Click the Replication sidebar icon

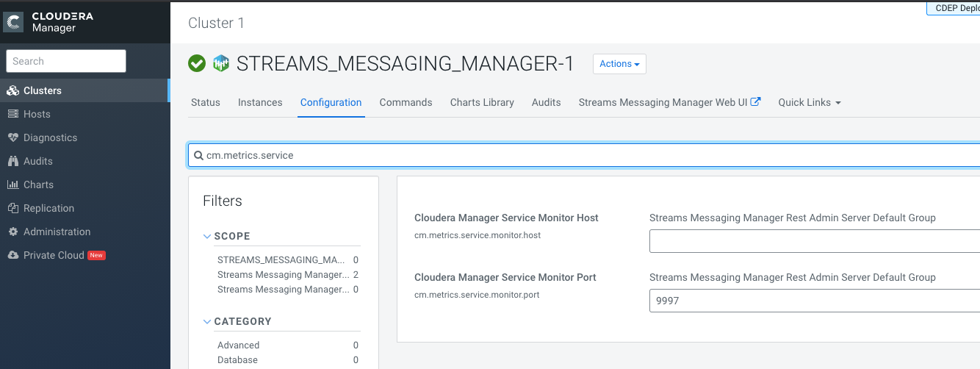click(12, 208)
